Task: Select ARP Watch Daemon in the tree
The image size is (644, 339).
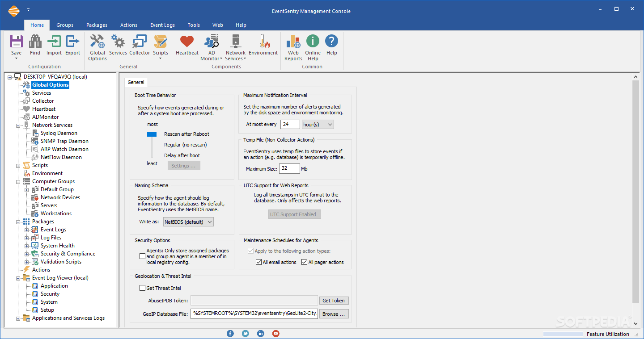Action: pos(64,149)
